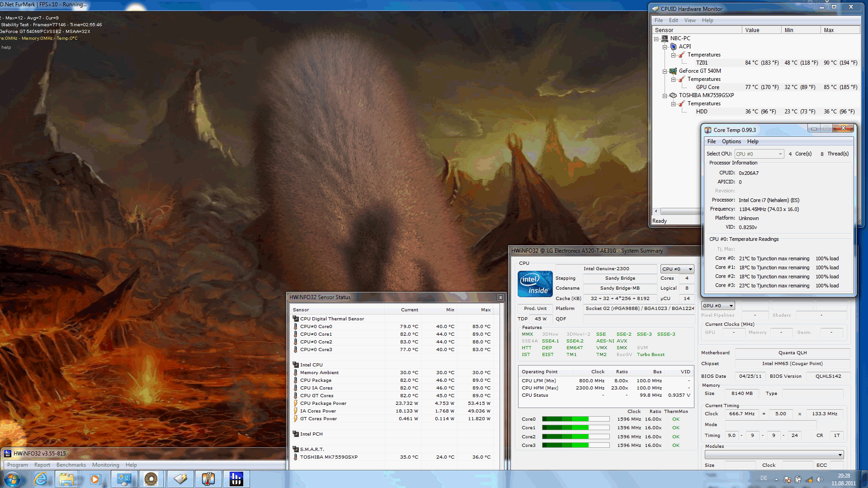Open Windows Media Player taskbar icon
The height and width of the screenshot is (488, 868).
pos(95,479)
